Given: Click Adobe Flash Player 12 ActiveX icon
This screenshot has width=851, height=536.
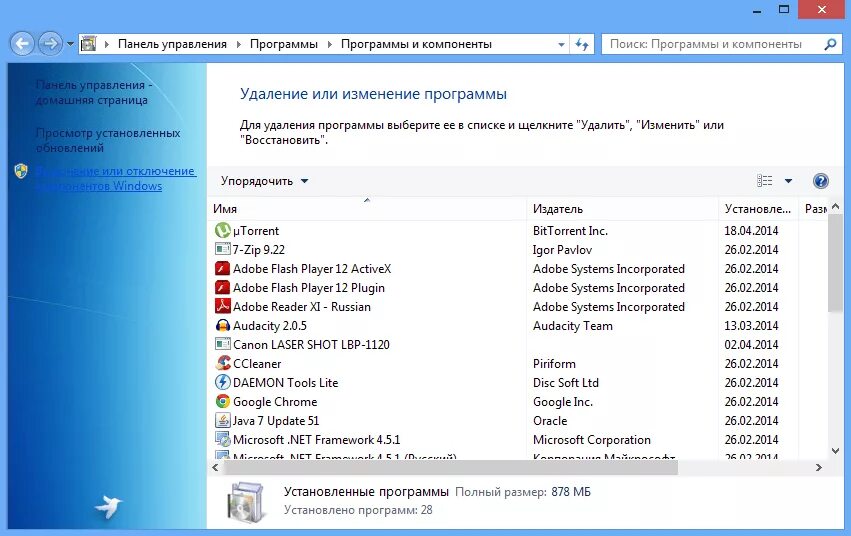Looking at the screenshot, I should (x=223, y=269).
